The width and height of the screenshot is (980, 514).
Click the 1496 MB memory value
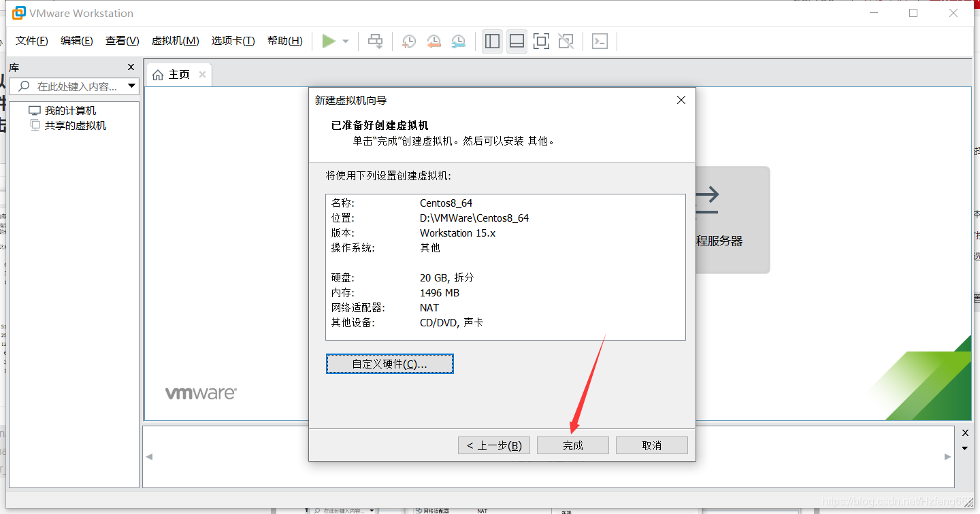tap(440, 292)
